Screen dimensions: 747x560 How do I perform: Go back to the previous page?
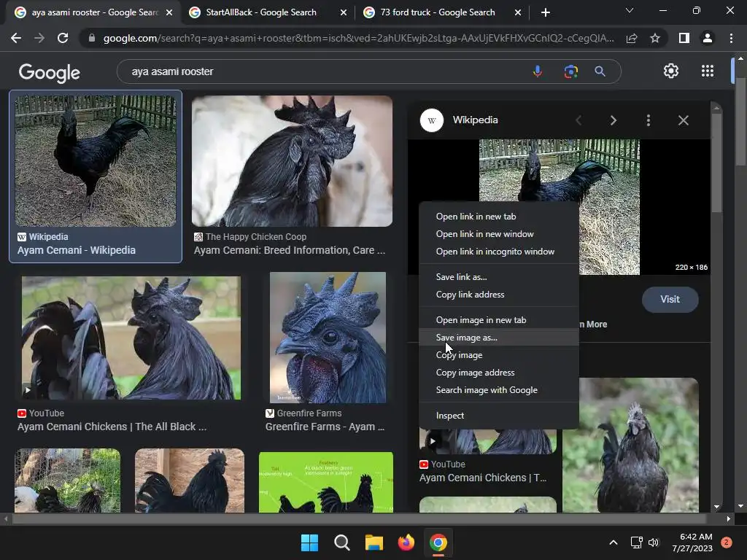coord(16,38)
